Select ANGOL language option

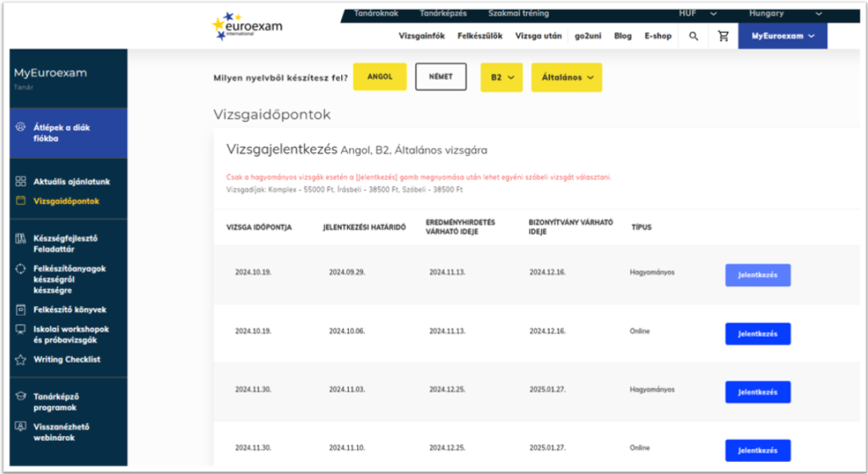pos(380,77)
